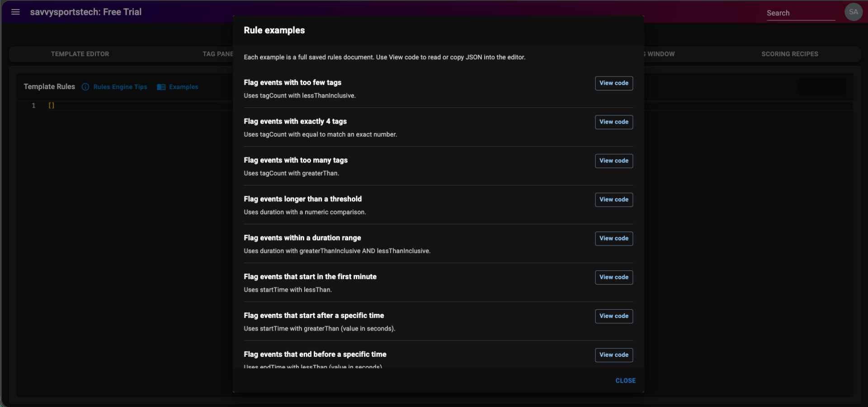Switch to the Template Editor tab
This screenshot has width=868, height=407.
click(80, 54)
